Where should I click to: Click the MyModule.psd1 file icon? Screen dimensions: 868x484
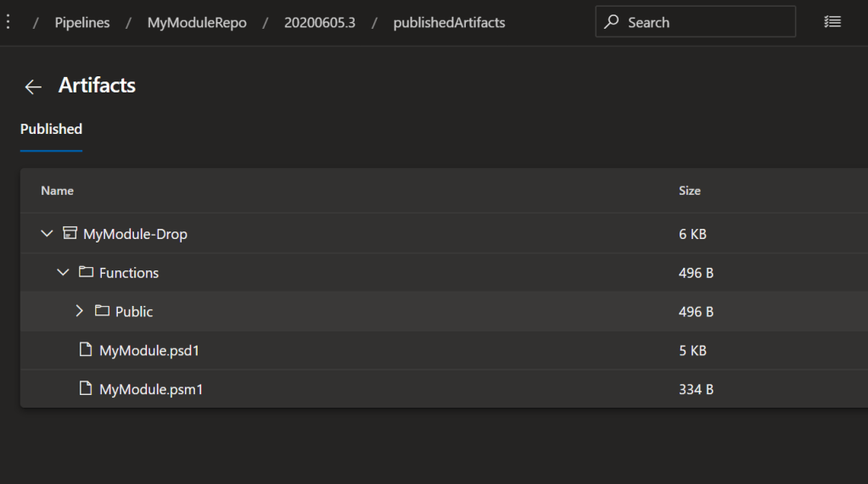coord(85,350)
